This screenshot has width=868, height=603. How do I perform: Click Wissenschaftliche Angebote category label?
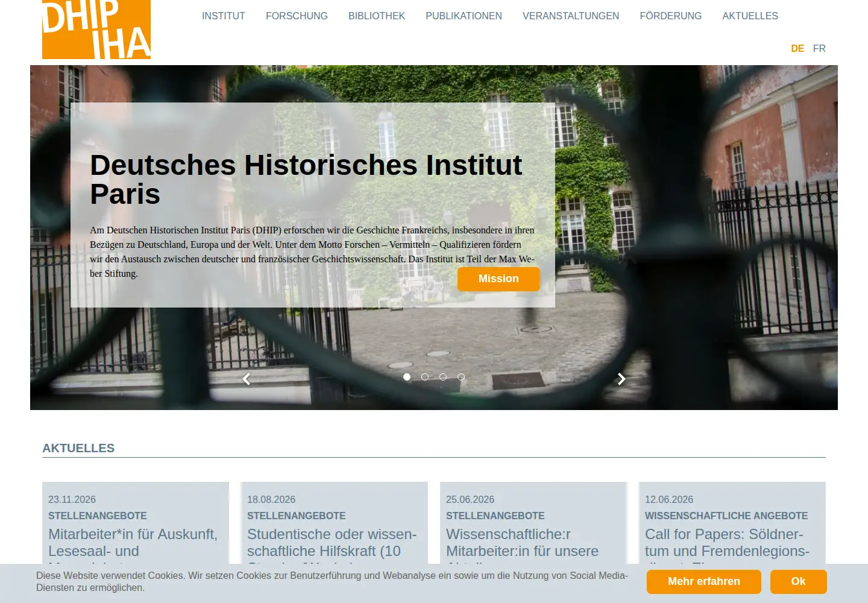726,516
